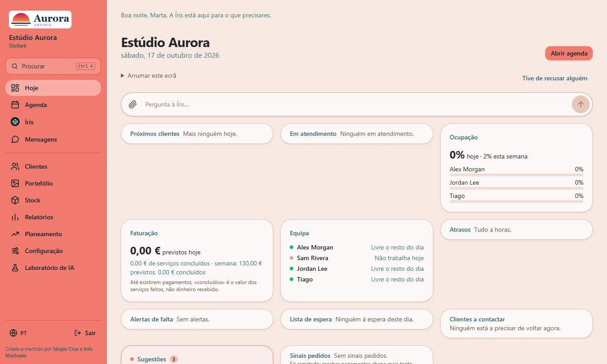The height and width of the screenshot is (364, 607).
Task: Focus the Procurar search field
Action: tap(53, 66)
